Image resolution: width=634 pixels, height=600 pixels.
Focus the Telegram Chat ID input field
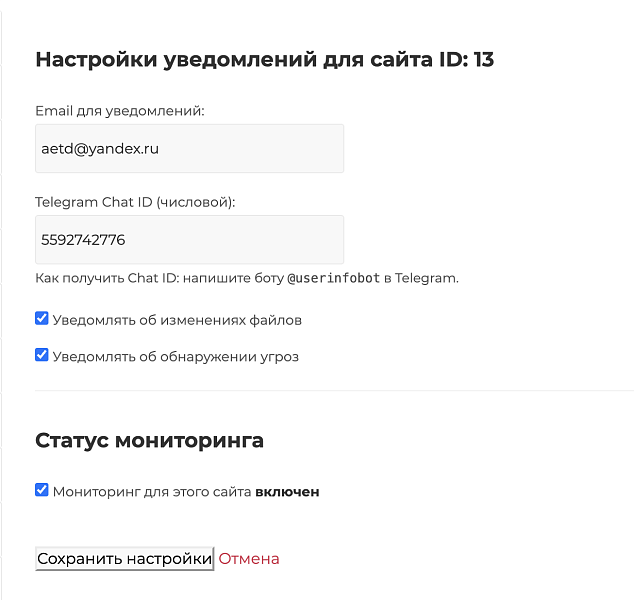[x=189, y=240]
